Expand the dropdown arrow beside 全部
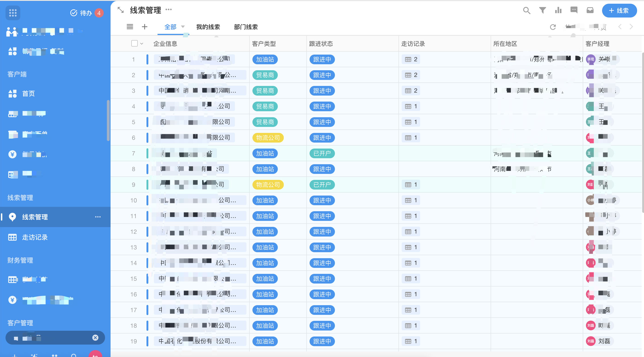The image size is (644, 357). tap(183, 27)
